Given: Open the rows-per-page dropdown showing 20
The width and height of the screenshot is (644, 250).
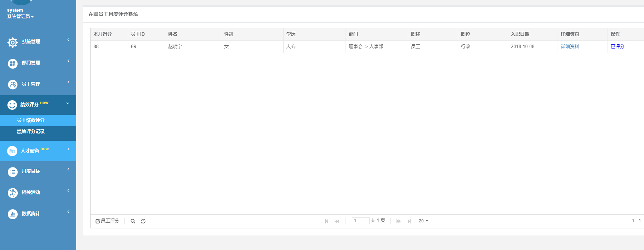Looking at the screenshot, I should tap(423, 221).
